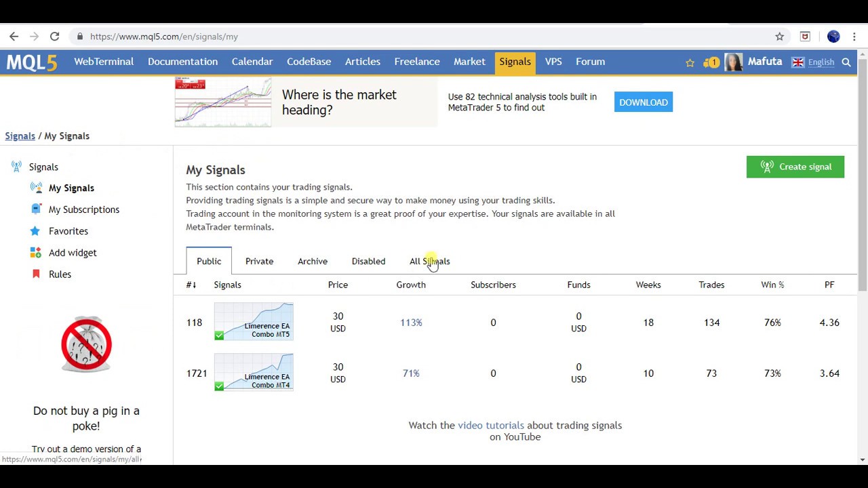The width and height of the screenshot is (868, 488).
Task: Open the browser profile globe icon
Action: 833,37
